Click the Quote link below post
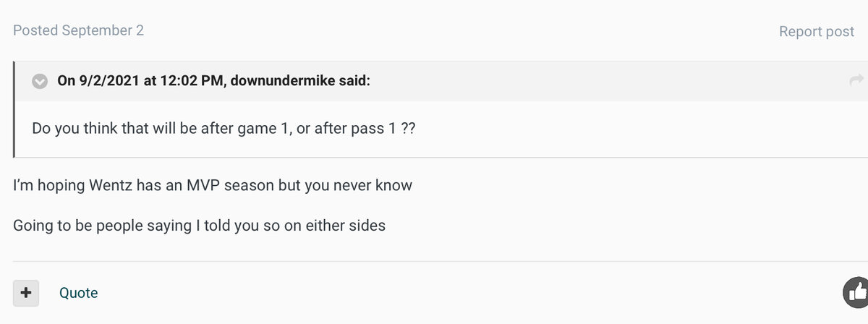 pyautogui.click(x=78, y=293)
